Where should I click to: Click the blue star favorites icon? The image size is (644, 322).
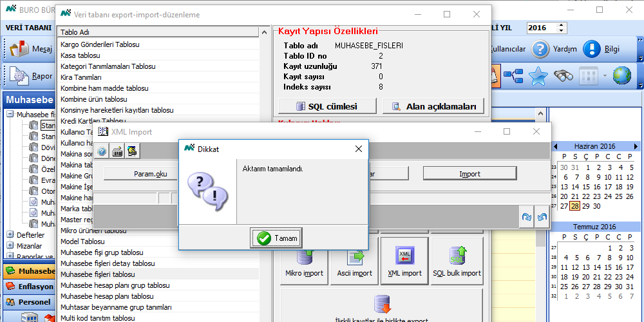[x=538, y=75]
